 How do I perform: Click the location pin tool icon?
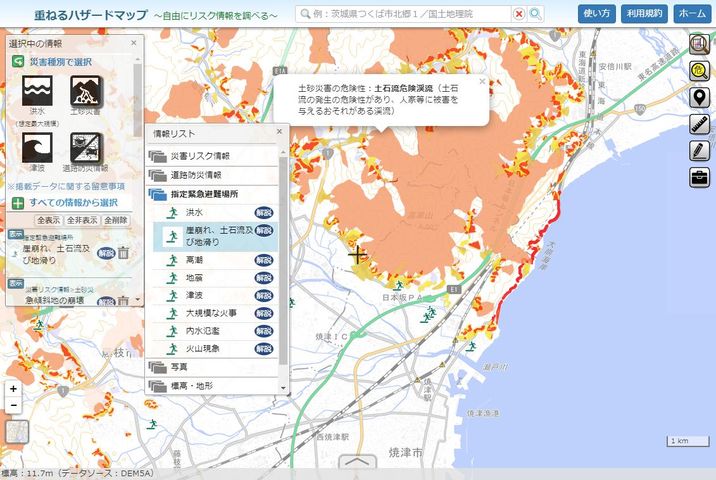700,98
